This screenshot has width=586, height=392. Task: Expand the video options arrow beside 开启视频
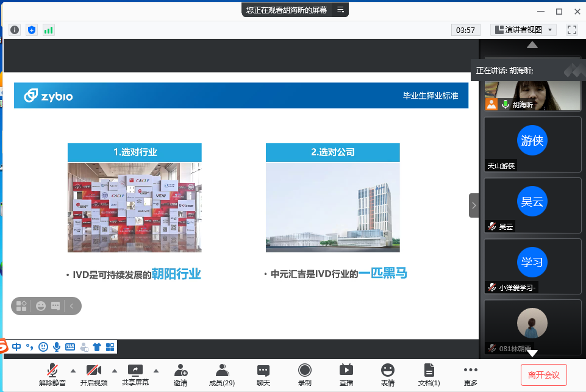(x=115, y=371)
